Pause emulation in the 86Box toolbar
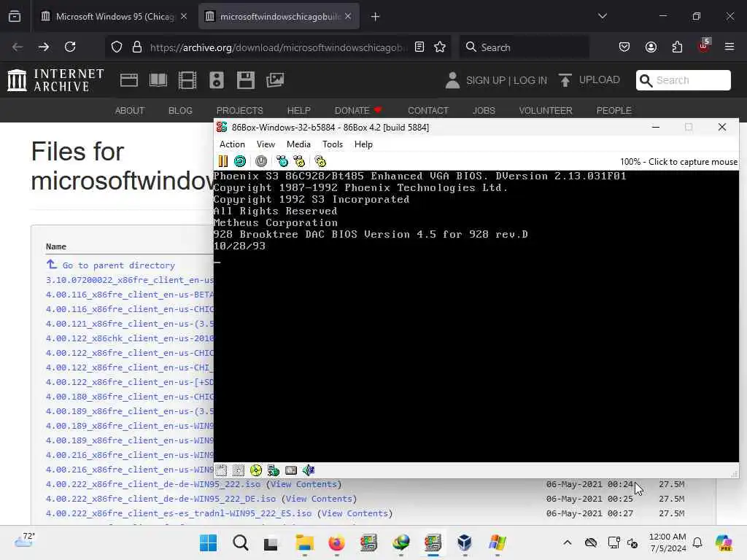The image size is (747, 560). coord(223,161)
